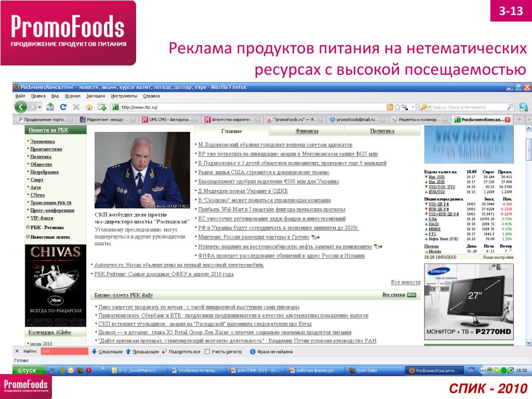Reload the page with the refresh icon

point(63,107)
